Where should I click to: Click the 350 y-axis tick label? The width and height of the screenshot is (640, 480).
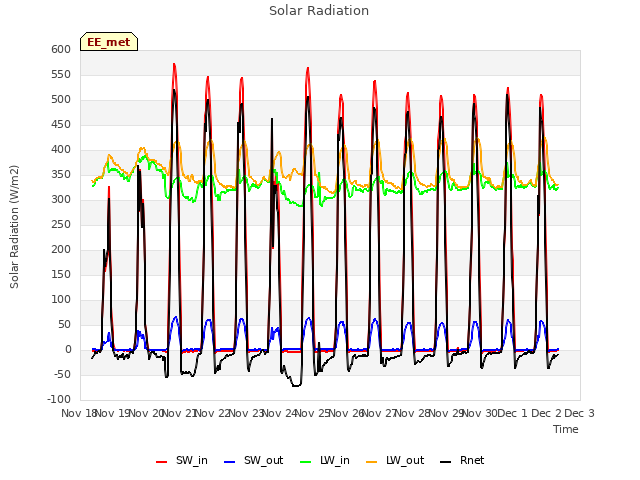(x=61, y=174)
